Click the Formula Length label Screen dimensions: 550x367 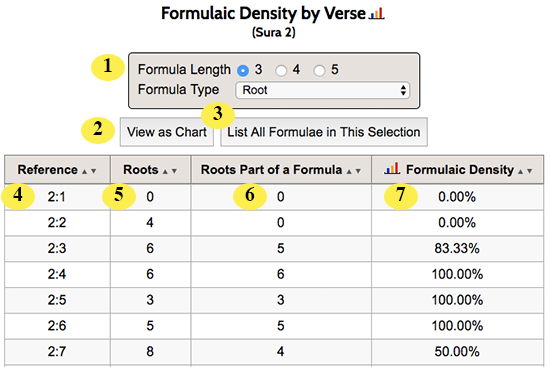click(x=184, y=69)
